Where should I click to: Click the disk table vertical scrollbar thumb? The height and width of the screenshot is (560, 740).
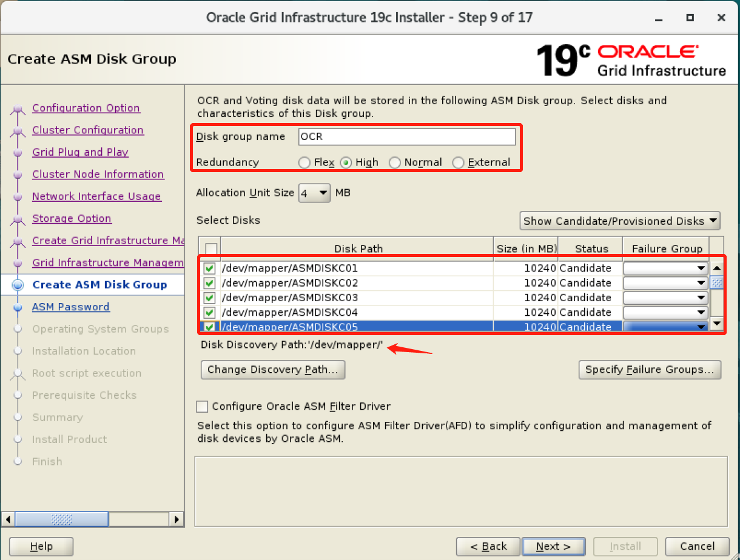(x=717, y=282)
